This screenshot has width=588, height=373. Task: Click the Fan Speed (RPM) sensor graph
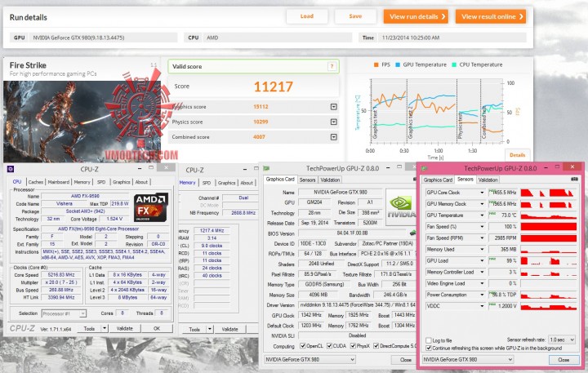pos(548,238)
